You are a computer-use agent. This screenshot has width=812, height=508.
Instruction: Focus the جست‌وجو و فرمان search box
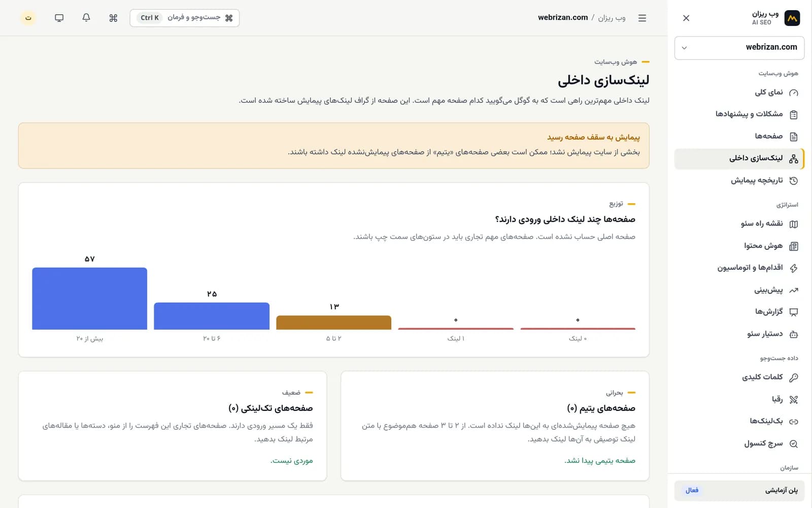tap(185, 18)
